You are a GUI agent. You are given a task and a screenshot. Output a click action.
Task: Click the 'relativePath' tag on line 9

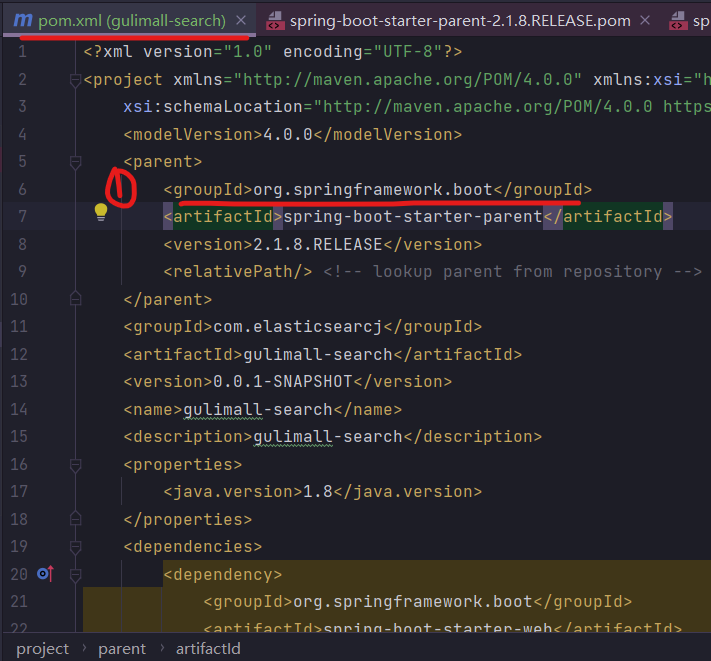pyautogui.click(x=238, y=272)
